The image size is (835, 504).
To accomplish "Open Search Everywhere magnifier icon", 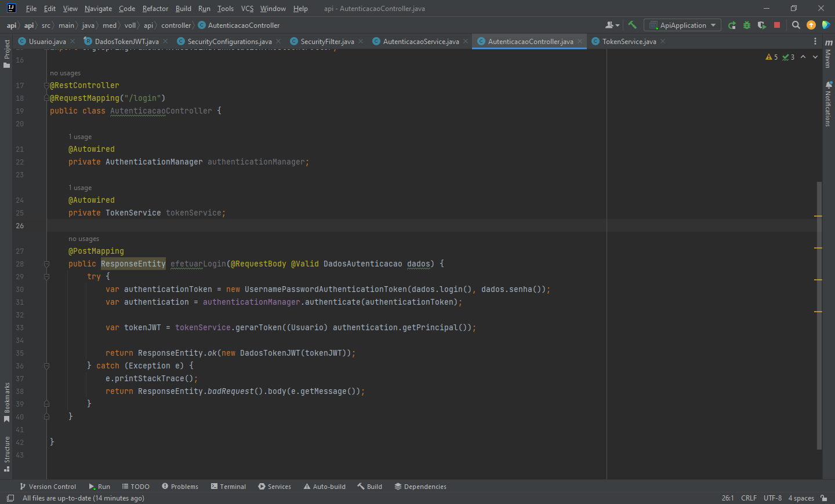I will click(796, 25).
